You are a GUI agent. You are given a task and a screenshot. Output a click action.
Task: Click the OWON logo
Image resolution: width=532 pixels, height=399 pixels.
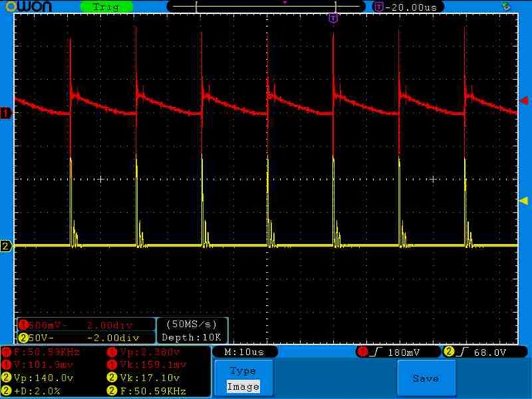coord(29,6)
